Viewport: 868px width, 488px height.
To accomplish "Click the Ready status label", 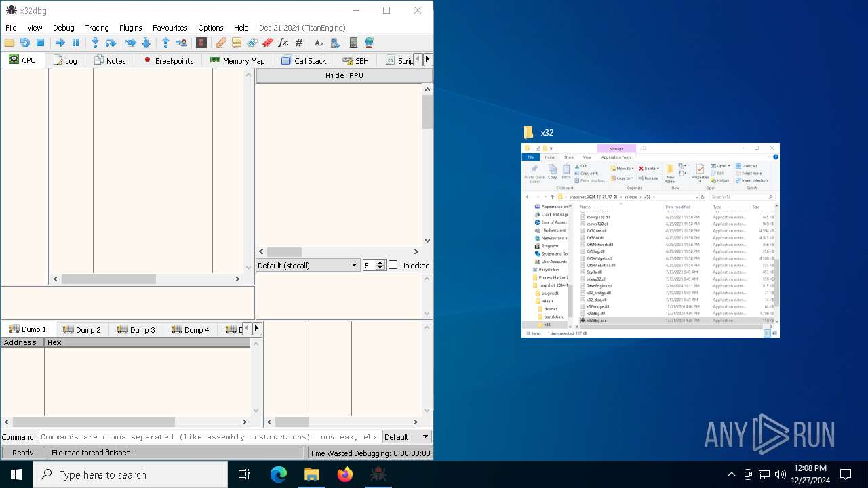I will click(22, 453).
